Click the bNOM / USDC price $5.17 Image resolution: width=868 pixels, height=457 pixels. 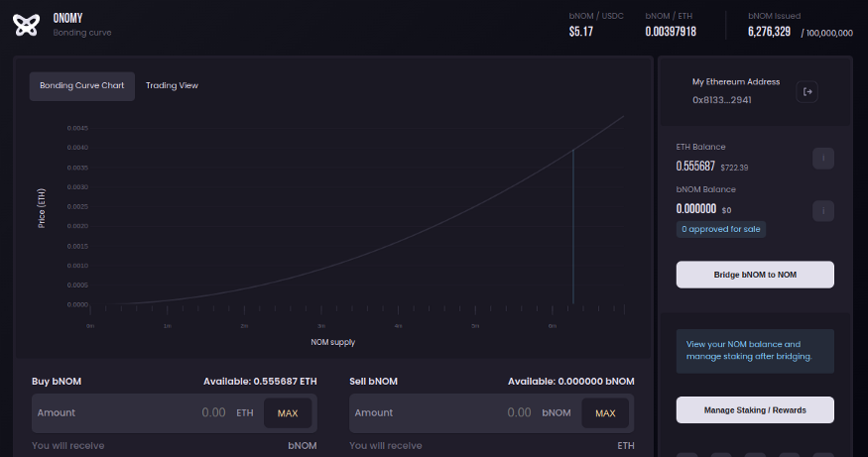click(x=580, y=32)
